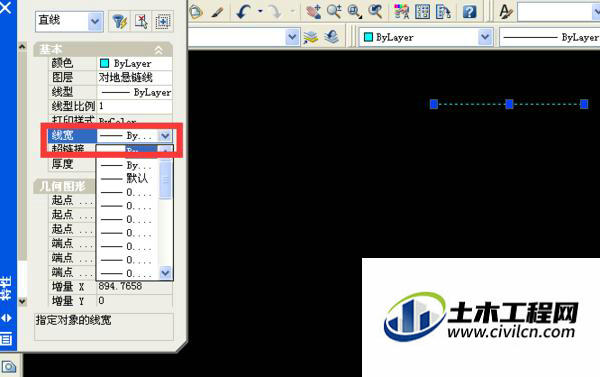Click the Redo arrow icon

(275, 12)
